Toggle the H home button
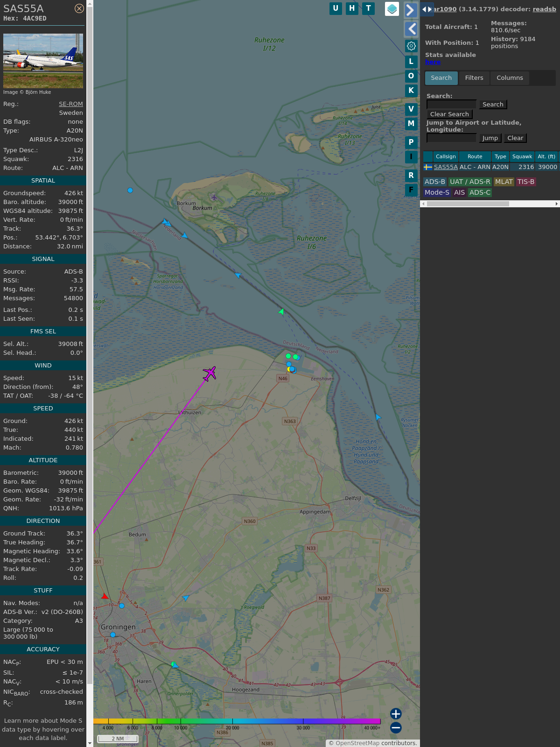The image size is (560, 747). coord(352,8)
